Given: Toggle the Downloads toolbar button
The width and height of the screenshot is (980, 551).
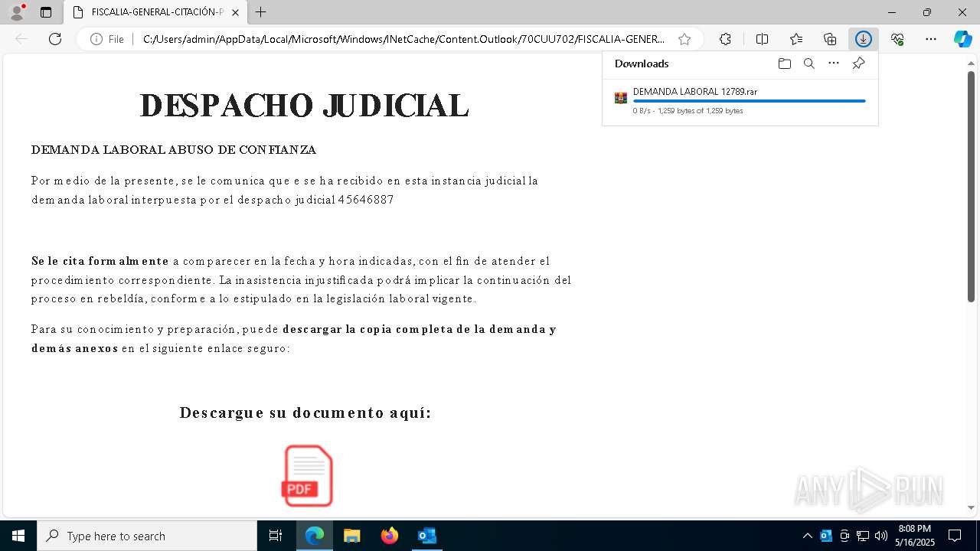Looking at the screenshot, I should [x=864, y=39].
